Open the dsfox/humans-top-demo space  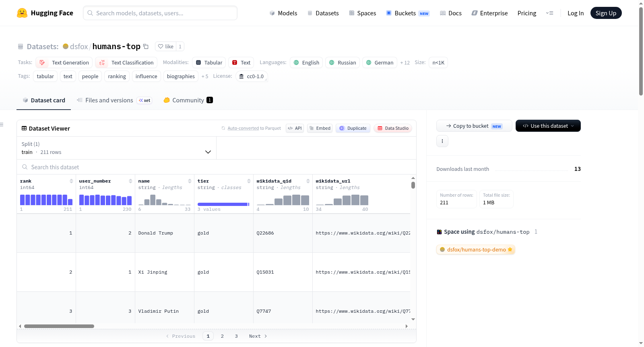pos(476,249)
